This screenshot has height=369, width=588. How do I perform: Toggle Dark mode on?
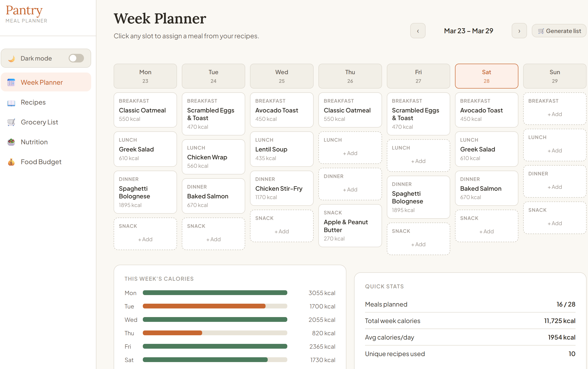(x=76, y=58)
